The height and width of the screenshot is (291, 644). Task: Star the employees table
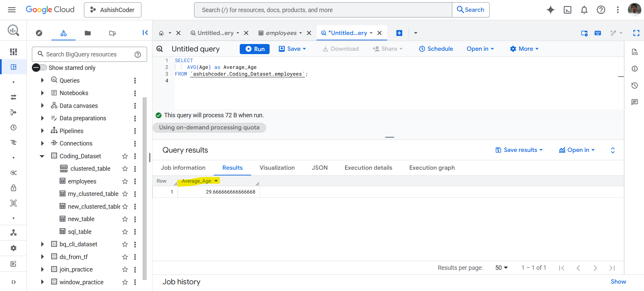tap(125, 181)
